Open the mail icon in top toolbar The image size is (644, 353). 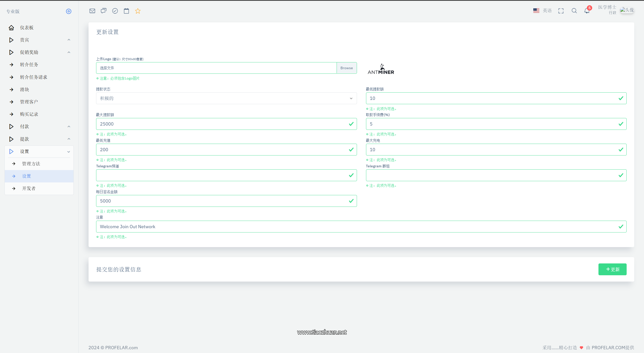pos(92,11)
